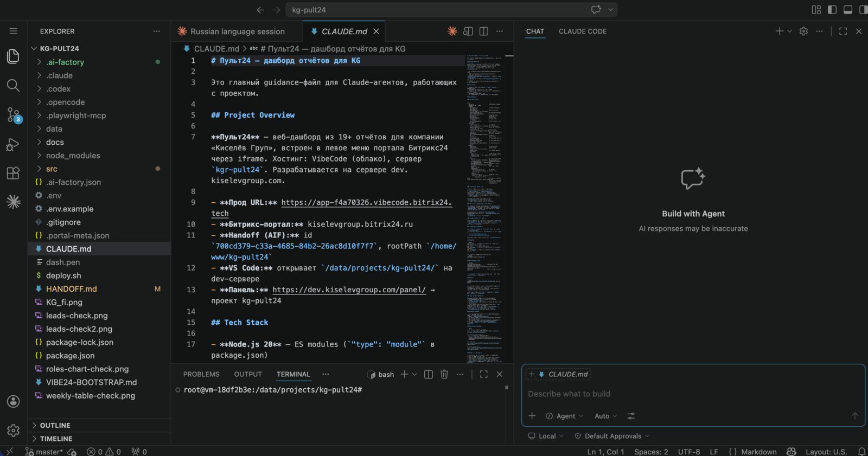The width and height of the screenshot is (868, 456).
Task: Open chat tool configuration sliders icon
Action: tap(631, 416)
